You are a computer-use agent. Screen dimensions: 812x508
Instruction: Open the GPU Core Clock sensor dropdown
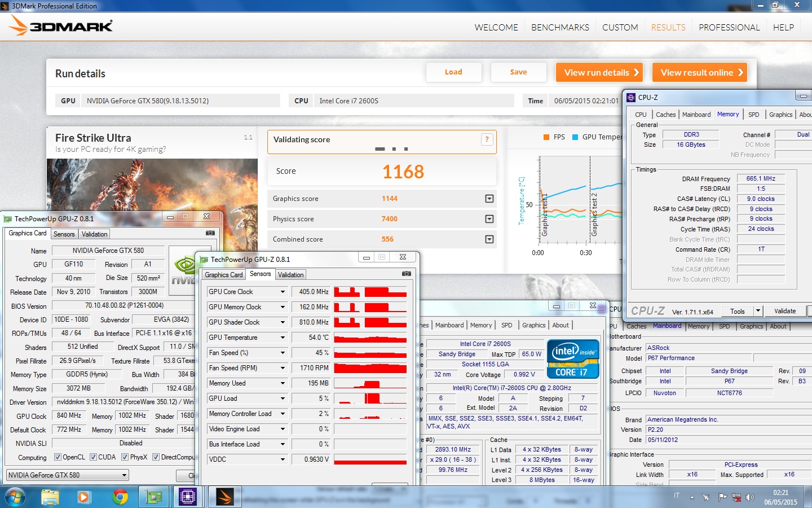click(283, 292)
